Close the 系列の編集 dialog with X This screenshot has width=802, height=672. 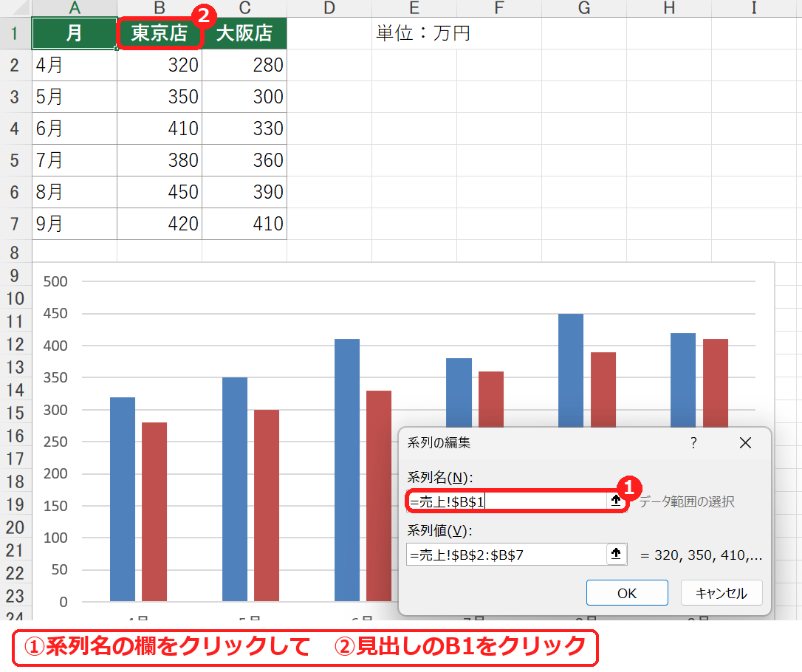[745, 443]
